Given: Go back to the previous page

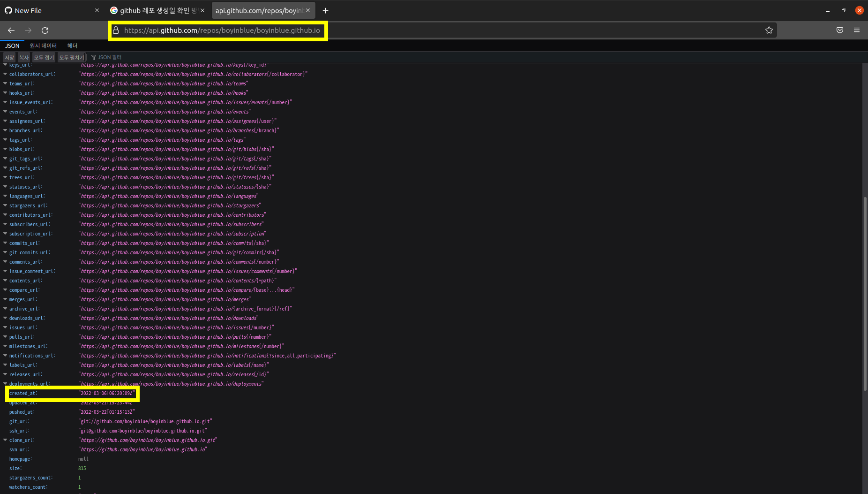Looking at the screenshot, I should tap(11, 30).
